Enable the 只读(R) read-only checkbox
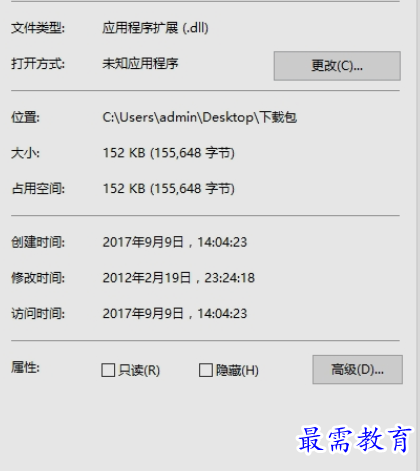Screen dimensions: 420x471 [x=108, y=370]
